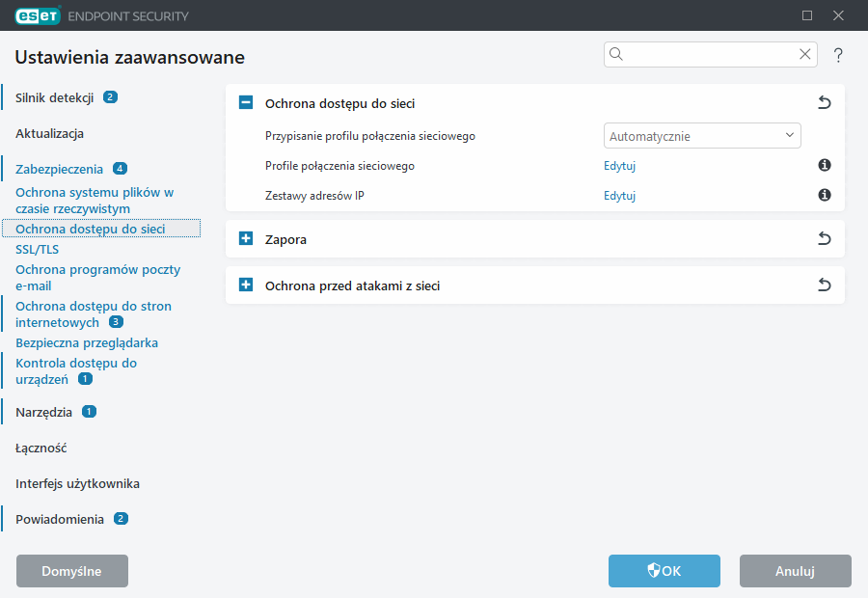The height and width of the screenshot is (598, 868).
Task: Open help with the question mark icon
Action: pos(838,55)
